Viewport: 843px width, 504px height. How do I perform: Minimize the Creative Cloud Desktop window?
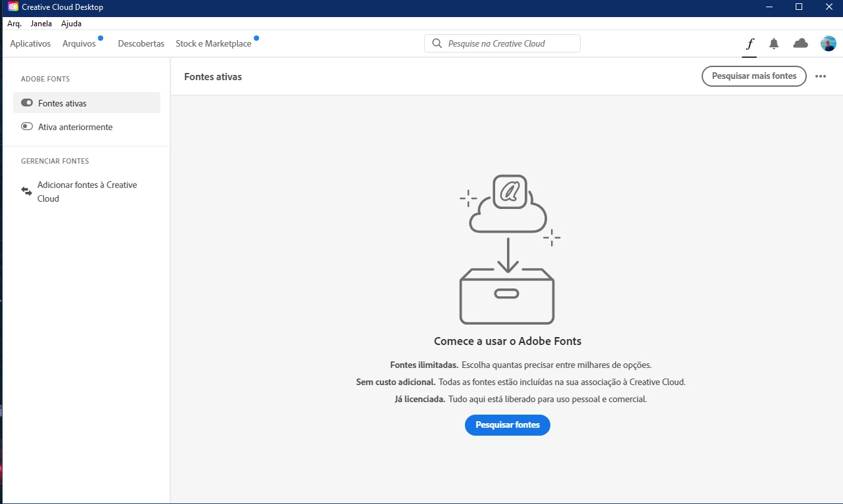770,7
